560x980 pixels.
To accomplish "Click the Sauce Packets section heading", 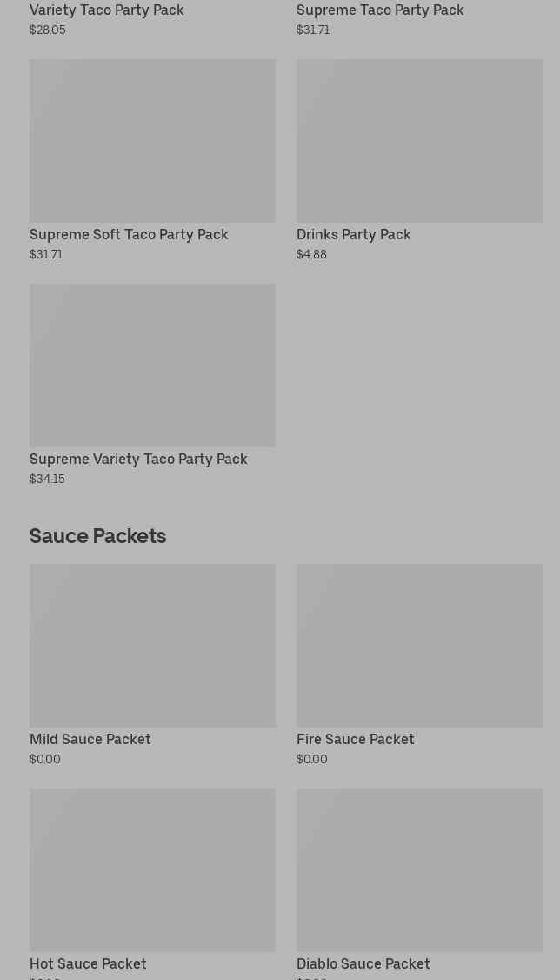I will click(x=97, y=536).
